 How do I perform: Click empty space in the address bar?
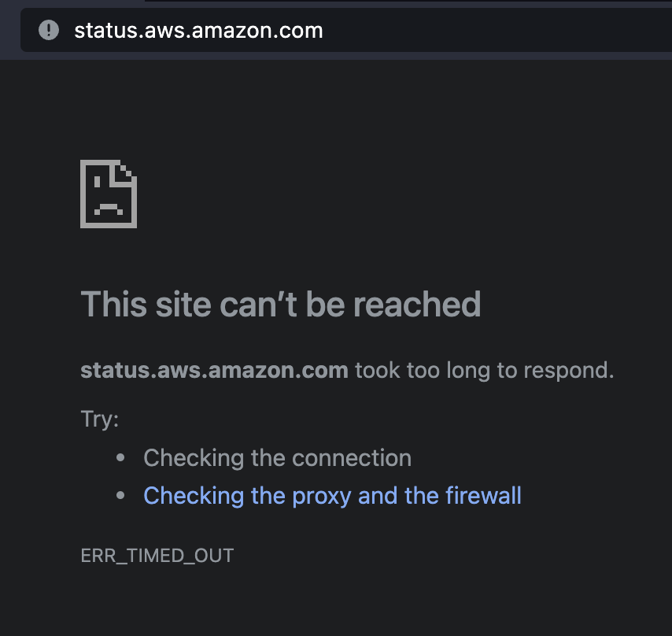[504, 31]
